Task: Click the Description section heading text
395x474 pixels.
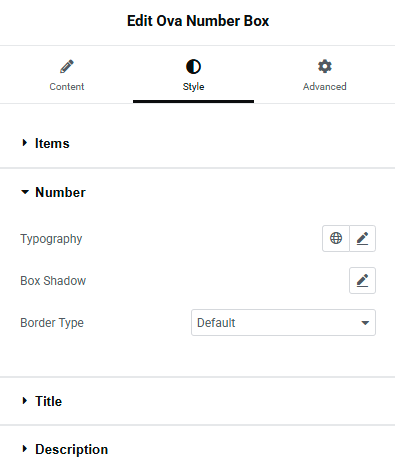Action: click(x=72, y=449)
